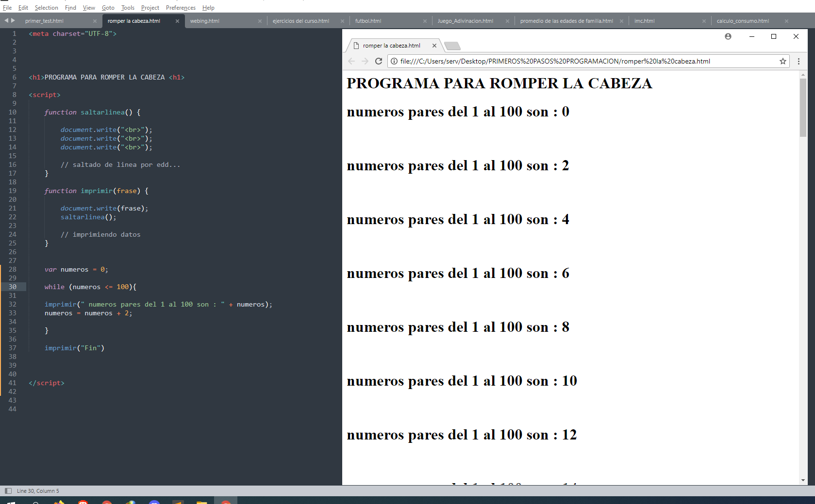Click the closing </script> tag line

[47, 383]
